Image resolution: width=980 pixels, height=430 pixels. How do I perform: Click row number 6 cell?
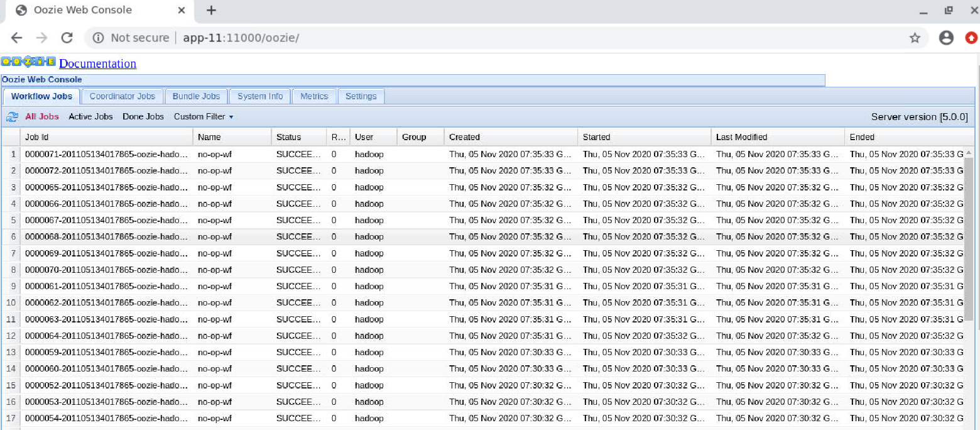(x=11, y=236)
